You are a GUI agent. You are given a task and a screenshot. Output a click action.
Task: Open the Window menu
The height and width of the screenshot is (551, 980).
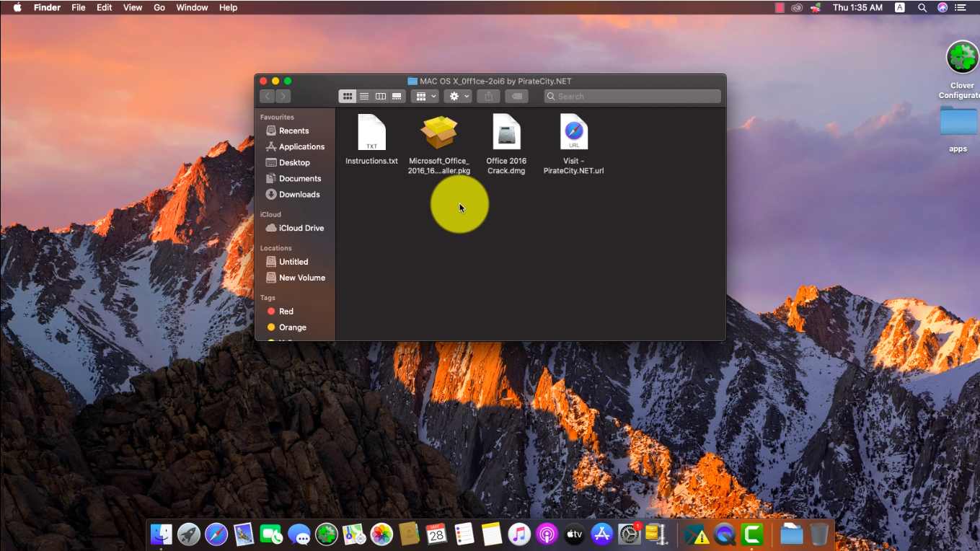click(x=192, y=7)
